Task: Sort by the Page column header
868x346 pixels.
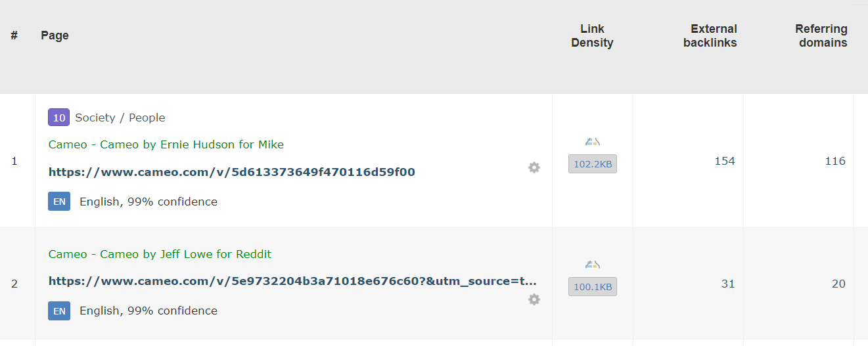Action: [55, 35]
